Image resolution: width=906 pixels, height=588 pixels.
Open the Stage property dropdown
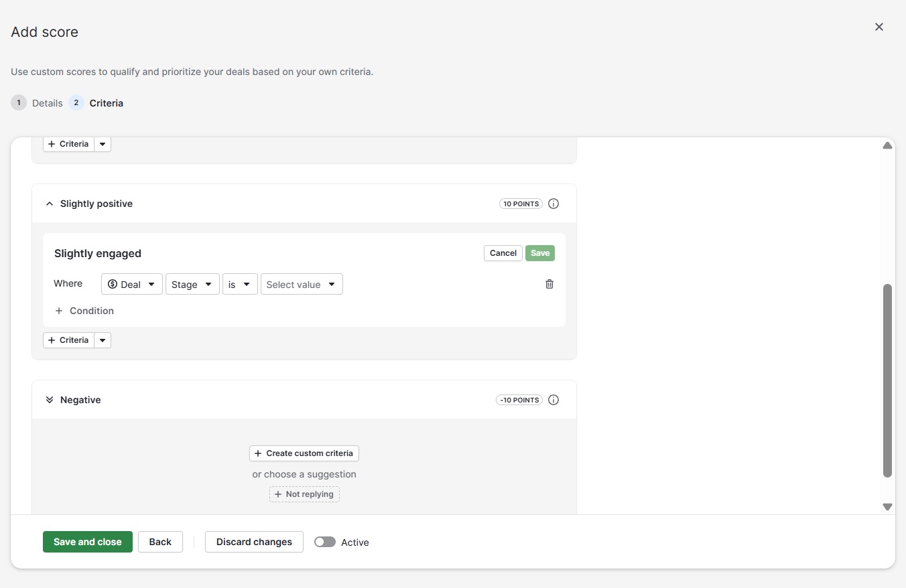[x=193, y=285]
